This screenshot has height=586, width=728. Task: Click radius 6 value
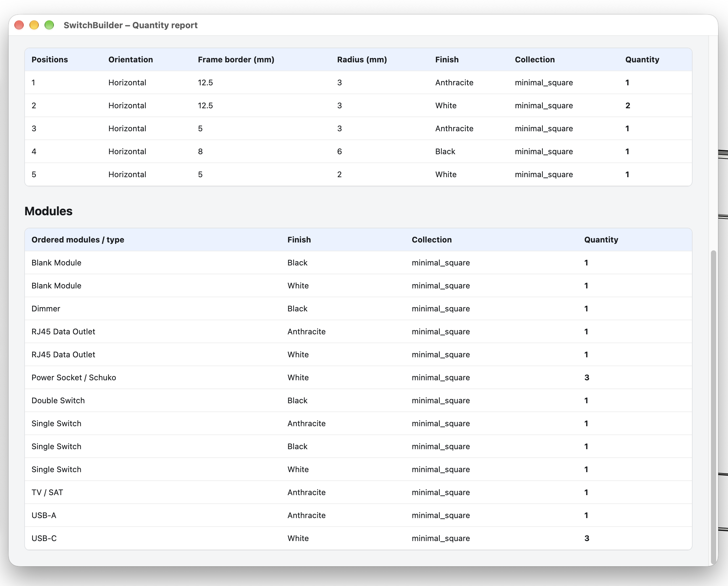point(339,152)
